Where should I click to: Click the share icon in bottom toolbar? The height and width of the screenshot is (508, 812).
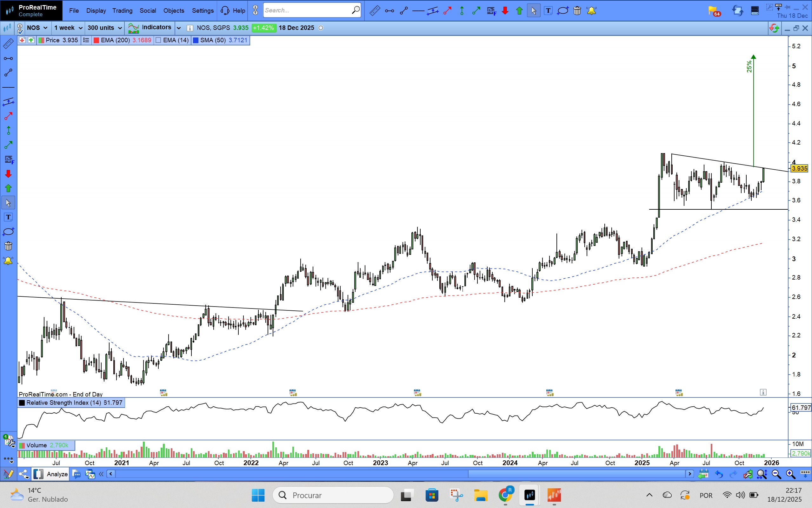click(23, 474)
